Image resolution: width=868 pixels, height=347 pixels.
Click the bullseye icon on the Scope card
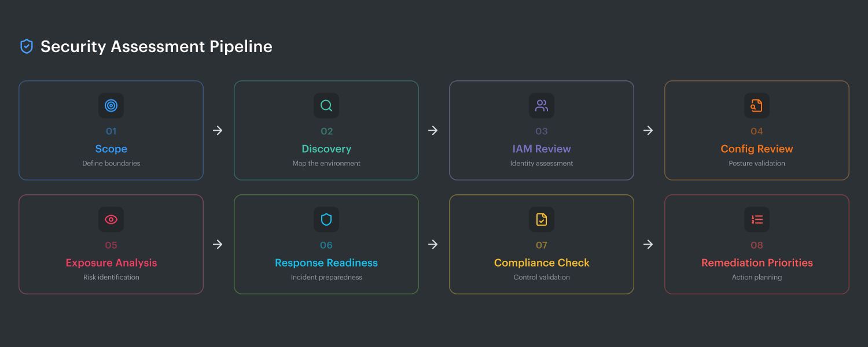coord(111,105)
